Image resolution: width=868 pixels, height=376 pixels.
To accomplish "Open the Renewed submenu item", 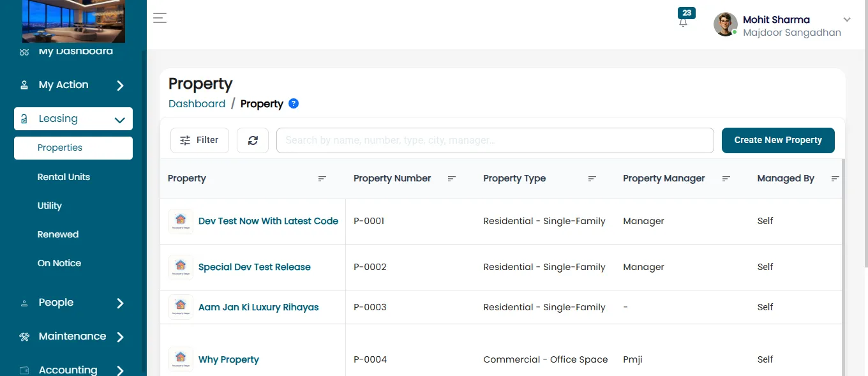I will [x=58, y=234].
